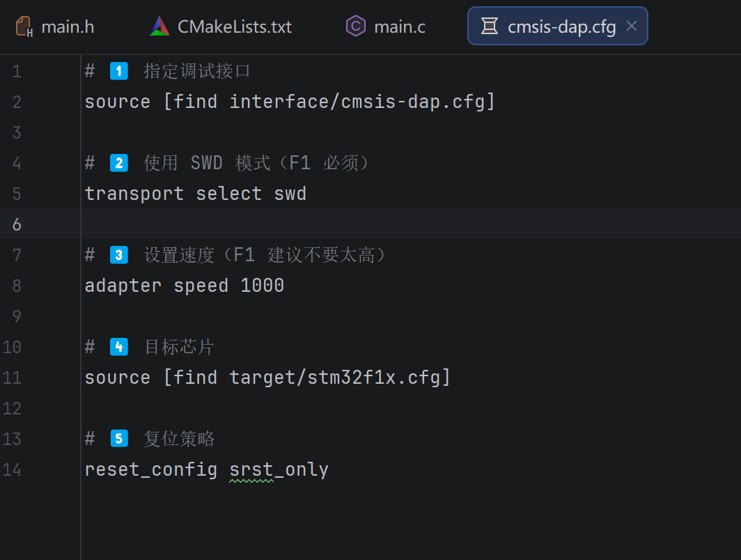Click line number 6 in the gutter
The height and width of the screenshot is (560, 741).
tap(17, 224)
